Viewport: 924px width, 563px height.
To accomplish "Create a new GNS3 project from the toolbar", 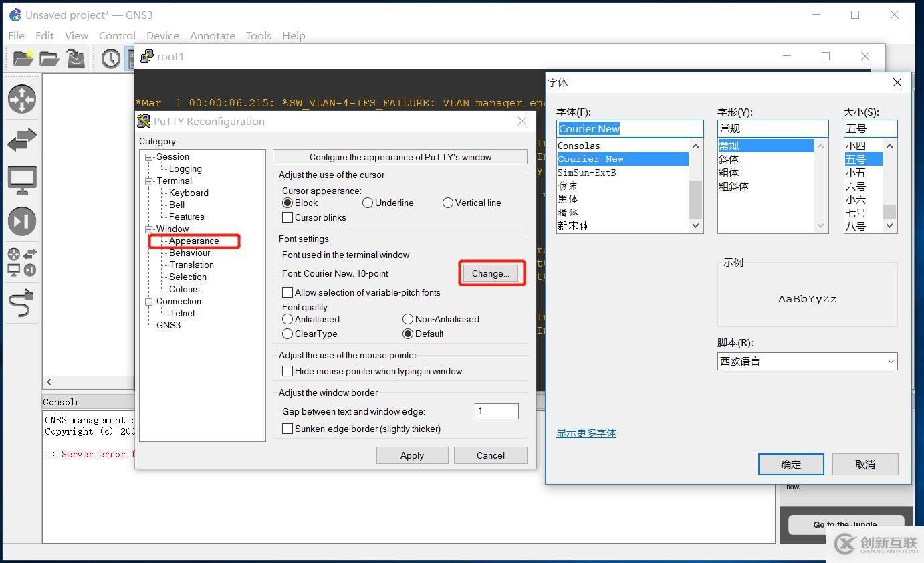I will tap(23, 59).
